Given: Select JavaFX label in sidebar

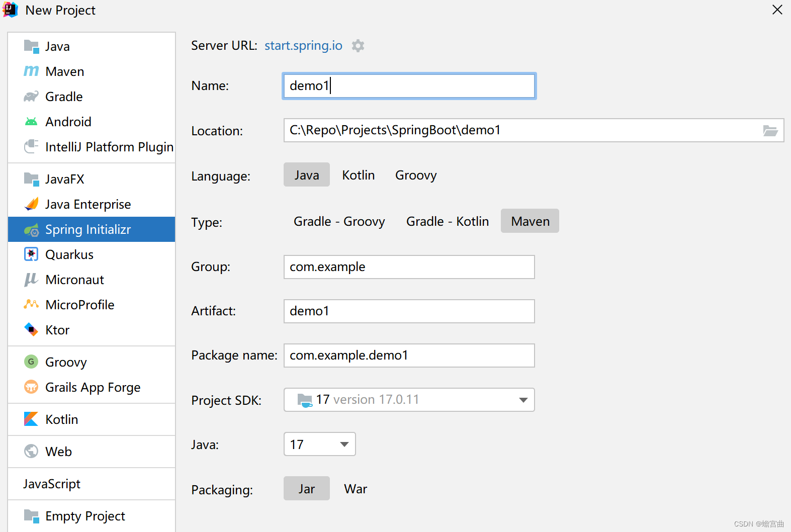Looking at the screenshot, I should point(65,179).
